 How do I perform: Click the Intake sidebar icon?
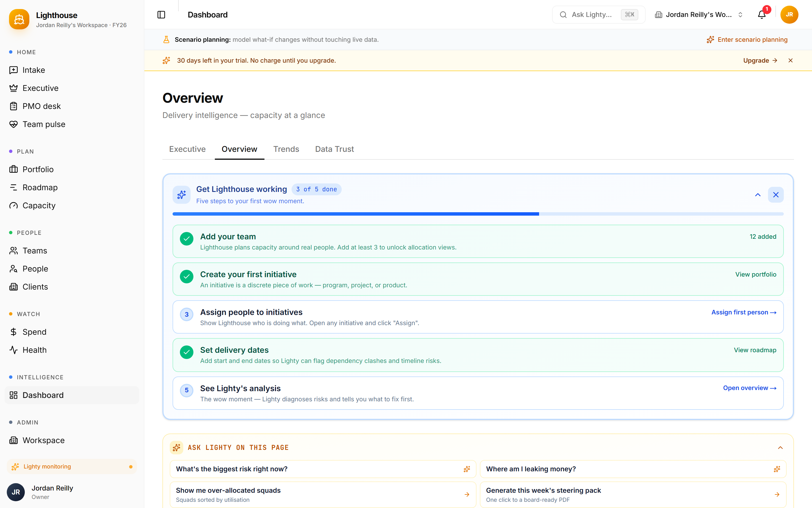click(x=14, y=70)
